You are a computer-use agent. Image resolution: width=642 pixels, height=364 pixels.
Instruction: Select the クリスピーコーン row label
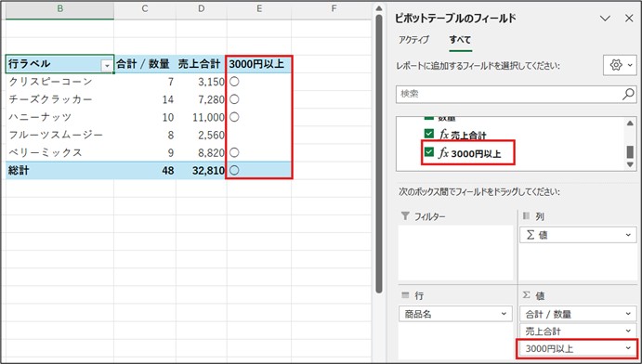tap(59, 82)
